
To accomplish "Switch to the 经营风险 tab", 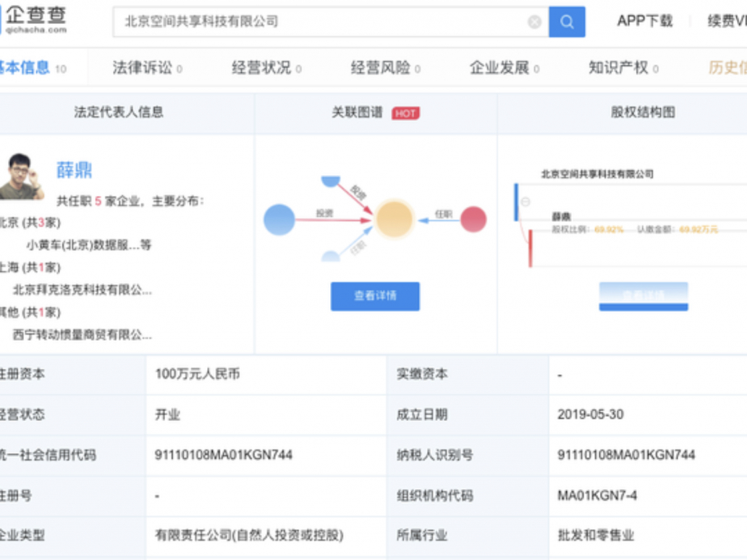I will pos(385,67).
